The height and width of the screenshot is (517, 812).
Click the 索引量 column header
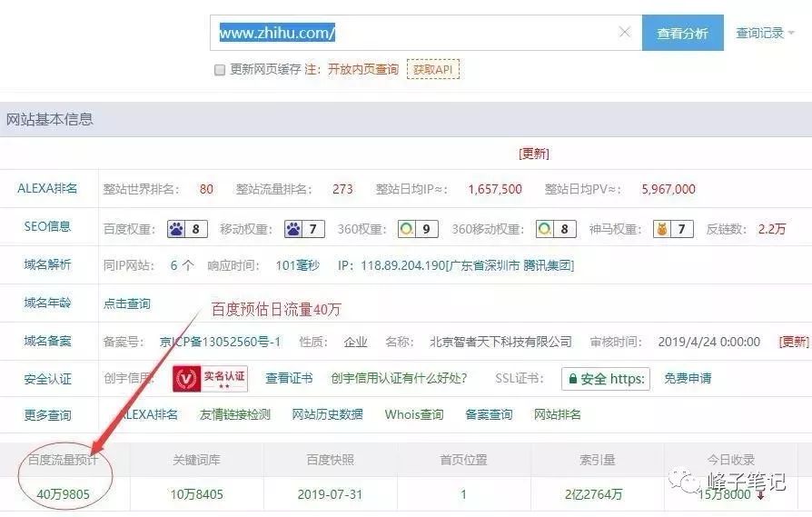(597, 460)
